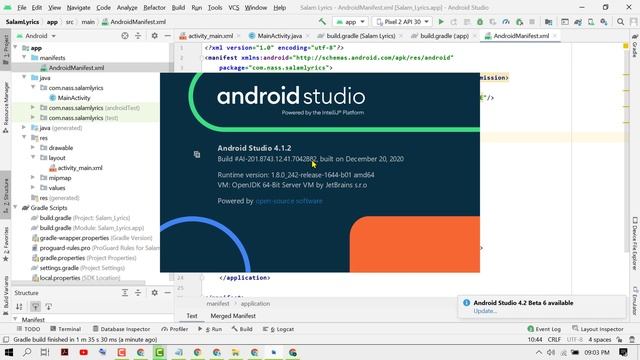Screen dimensions: 640x360
Task: Expand the mipmap folder
Action: click(x=33, y=178)
